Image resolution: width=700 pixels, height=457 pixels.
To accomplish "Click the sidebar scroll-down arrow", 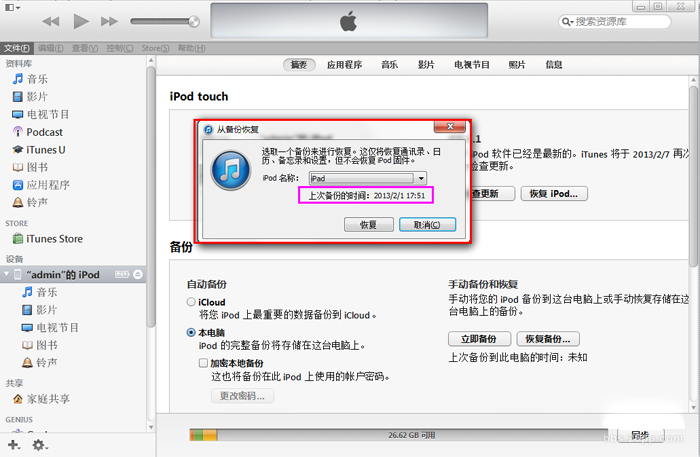I will pos(151,427).
